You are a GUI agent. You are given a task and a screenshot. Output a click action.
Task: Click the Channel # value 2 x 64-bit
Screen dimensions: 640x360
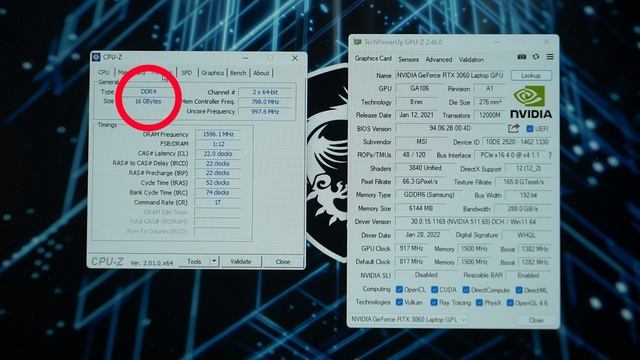tap(265, 92)
